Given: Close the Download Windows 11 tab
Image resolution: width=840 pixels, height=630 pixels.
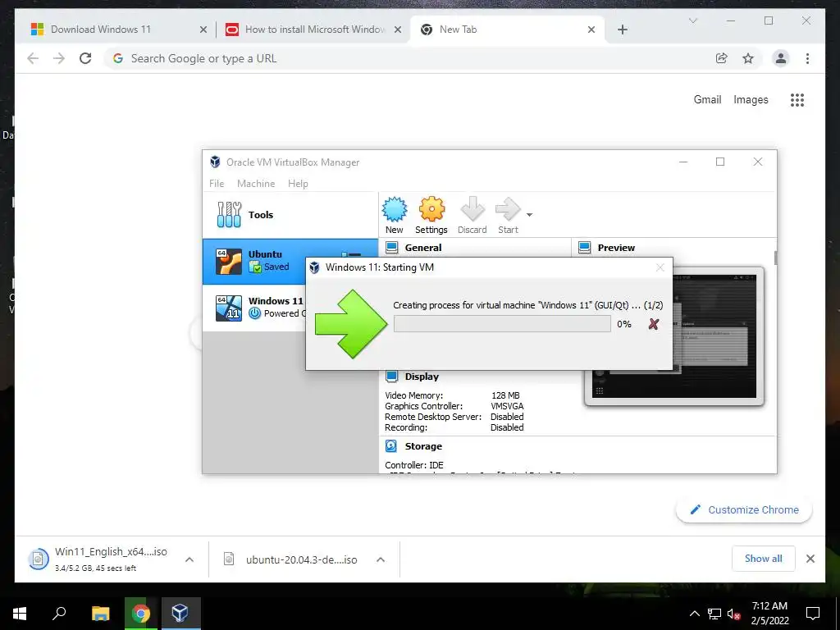Looking at the screenshot, I should [x=203, y=30].
